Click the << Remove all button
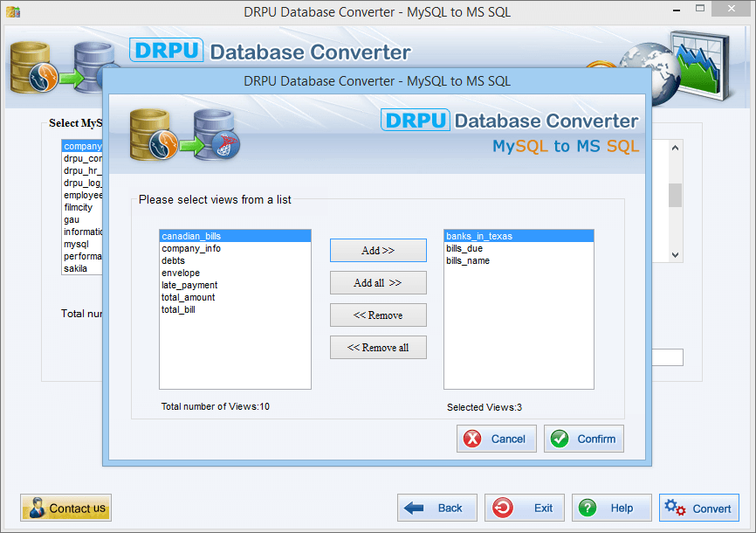756x533 pixels. pos(378,347)
